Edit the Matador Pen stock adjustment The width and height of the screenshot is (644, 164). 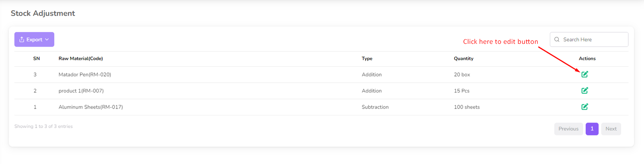point(584,74)
